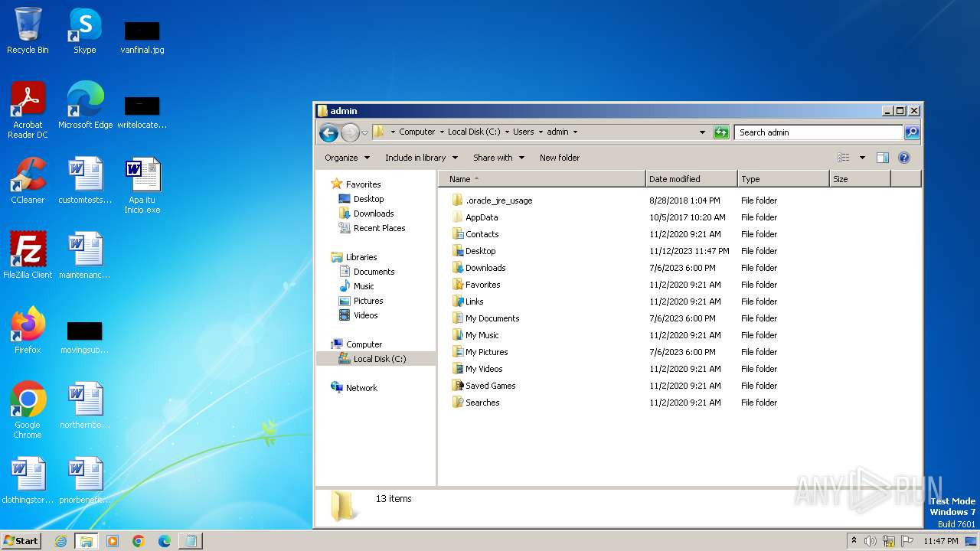Image resolution: width=980 pixels, height=551 pixels.
Task: Open the Start menu
Action: pos(21,541)
